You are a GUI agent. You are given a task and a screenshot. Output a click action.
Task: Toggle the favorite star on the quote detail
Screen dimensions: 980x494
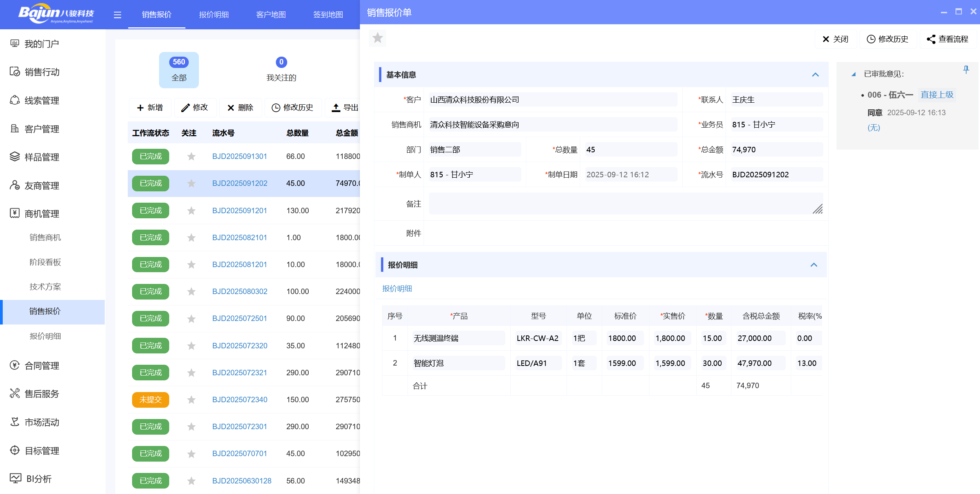point(377,38)
